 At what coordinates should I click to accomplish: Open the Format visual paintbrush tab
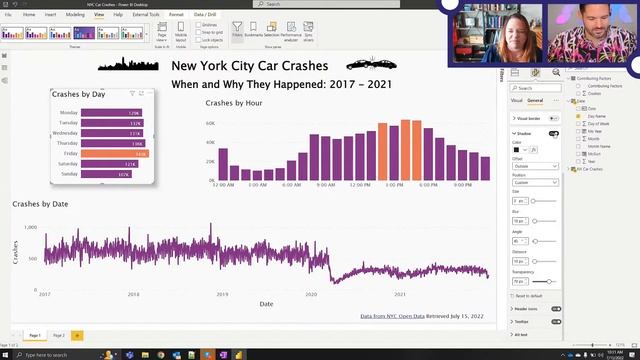click(535, 73)
